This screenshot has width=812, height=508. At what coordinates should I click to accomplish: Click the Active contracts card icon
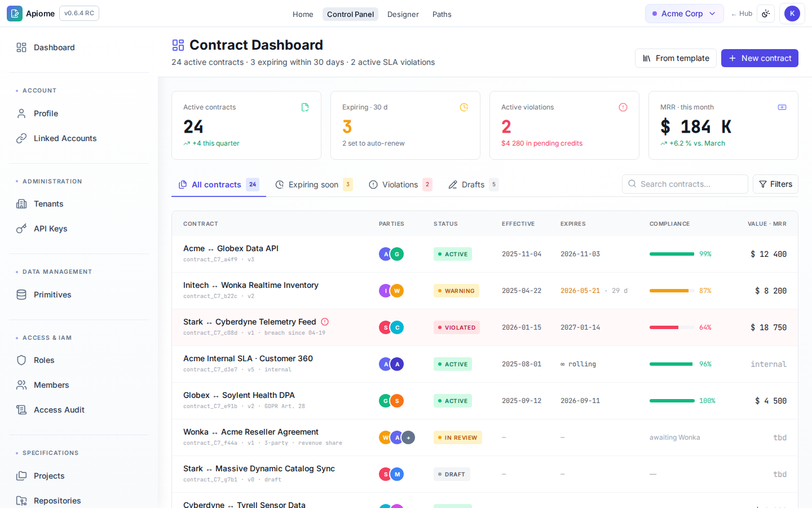pos(305,107)
